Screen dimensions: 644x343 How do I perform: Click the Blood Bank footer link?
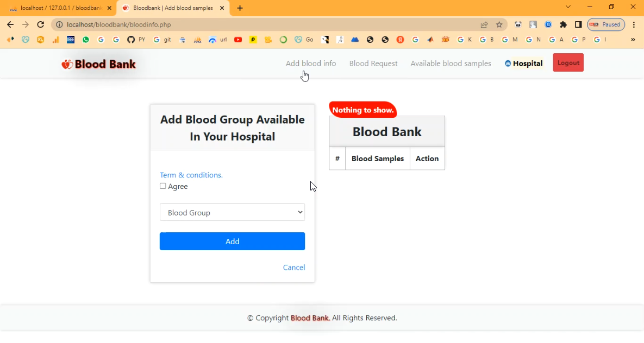(x=310, y=318)
